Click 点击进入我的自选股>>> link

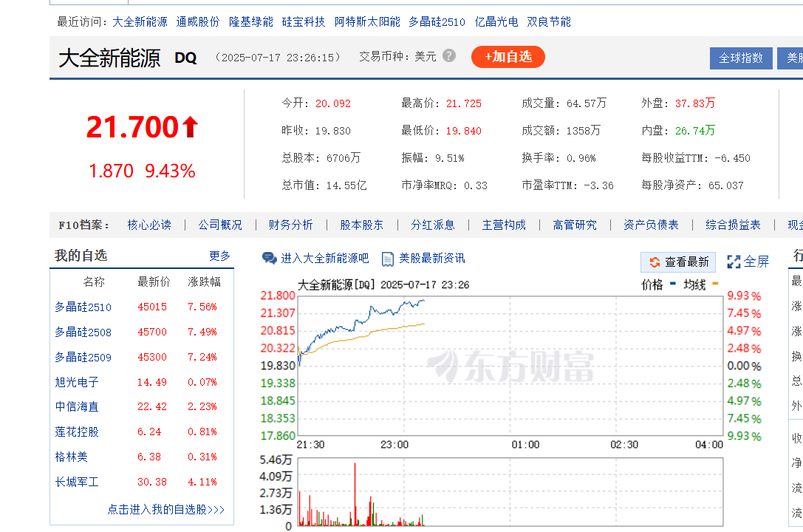[x=166, y=510]
